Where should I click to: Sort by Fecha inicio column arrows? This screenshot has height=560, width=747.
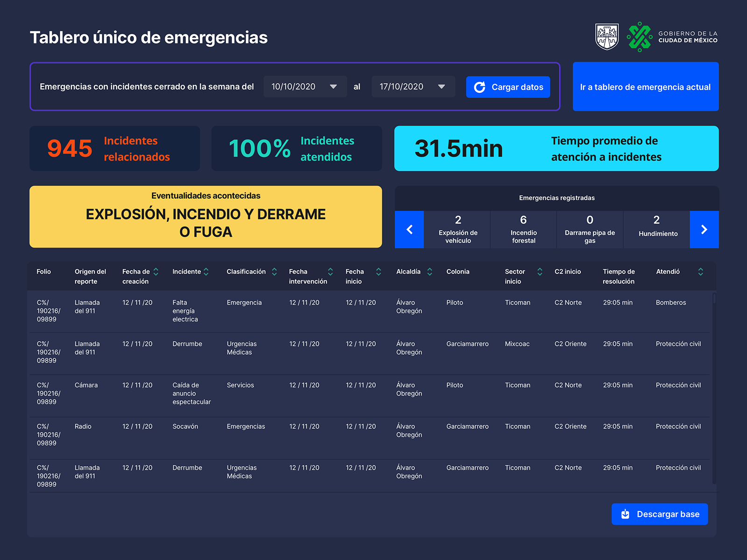pyautogui.click(x=379, y=272)
